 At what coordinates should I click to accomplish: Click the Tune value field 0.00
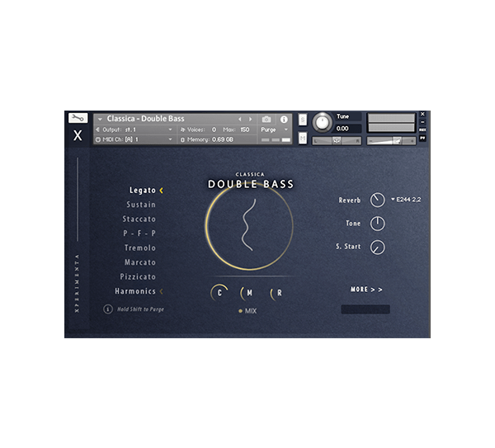(348, 129)
